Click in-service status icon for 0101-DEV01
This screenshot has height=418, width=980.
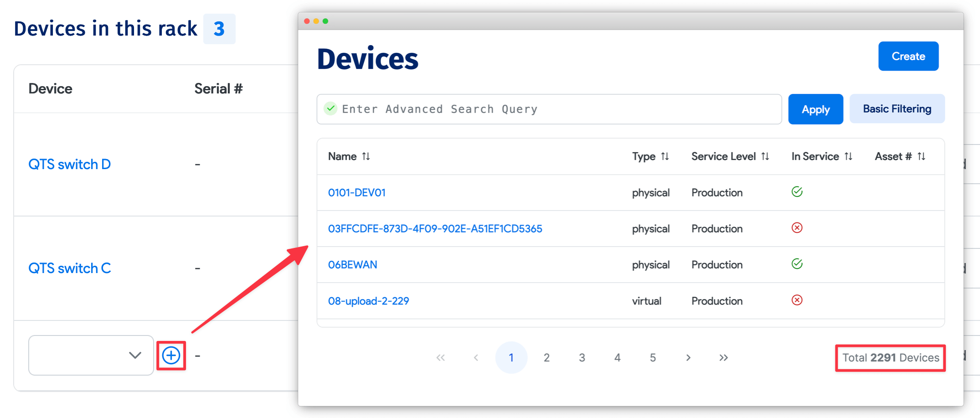[x=797, y=192]
